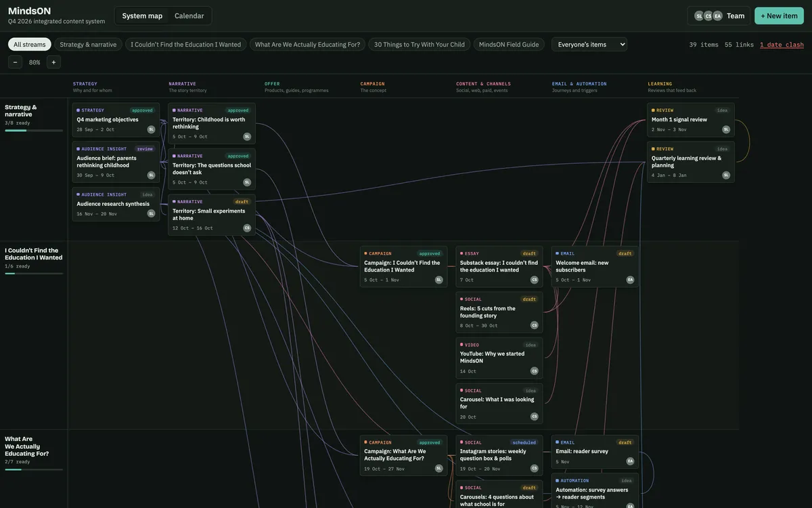This screenshot has height=508, width=812.
Task: Click SL avatar on Questions school doesn't ask card
Action: [247, 182]
